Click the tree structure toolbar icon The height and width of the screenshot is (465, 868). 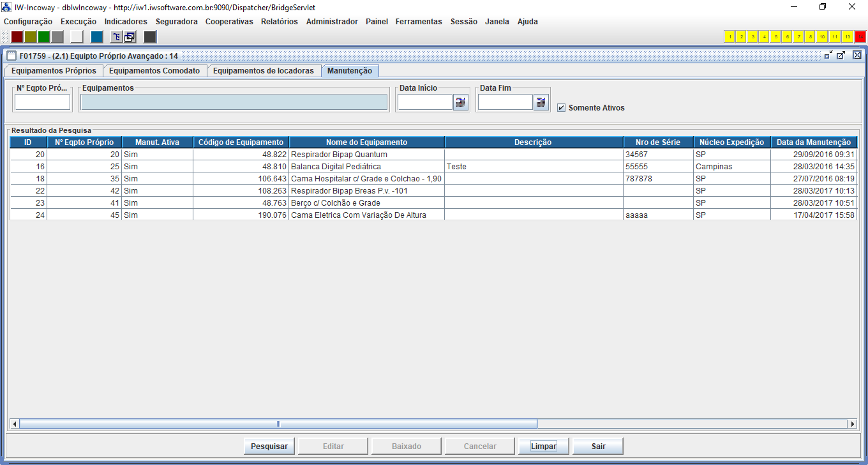[x=117, y=36]
